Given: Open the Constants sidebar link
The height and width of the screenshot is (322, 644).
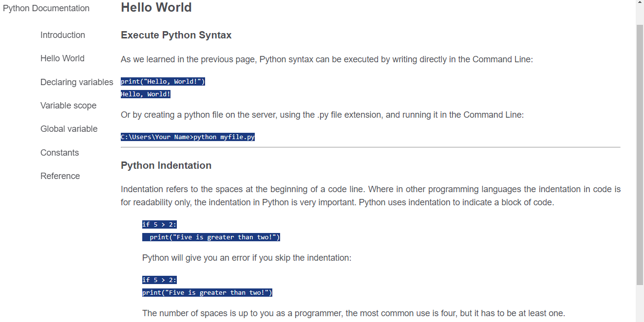Looking at the screenshot, I should click(59, 153).
